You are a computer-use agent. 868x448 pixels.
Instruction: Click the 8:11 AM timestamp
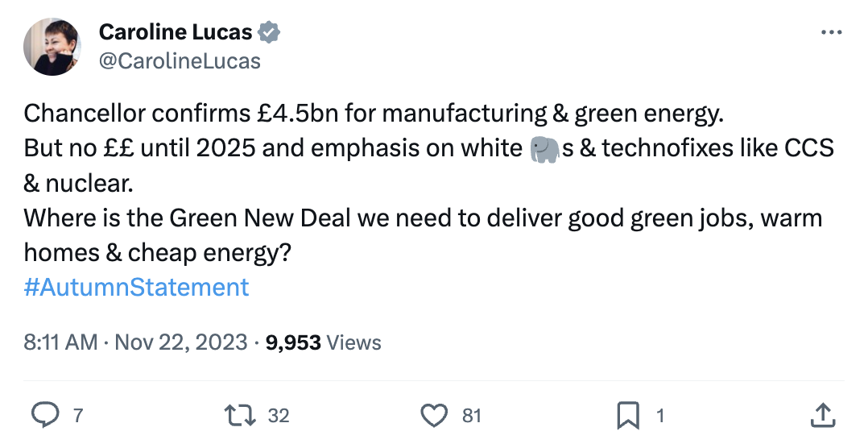(x=60, y=342)
